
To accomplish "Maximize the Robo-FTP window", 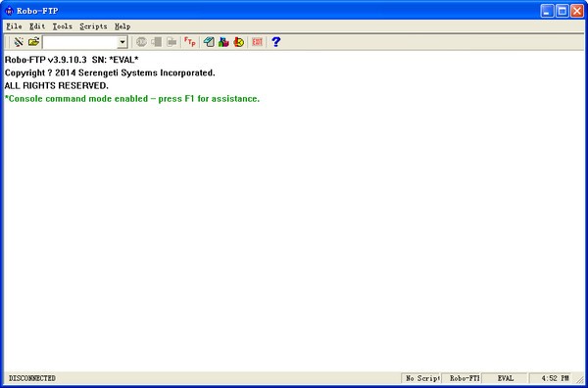I will point(563,11).
